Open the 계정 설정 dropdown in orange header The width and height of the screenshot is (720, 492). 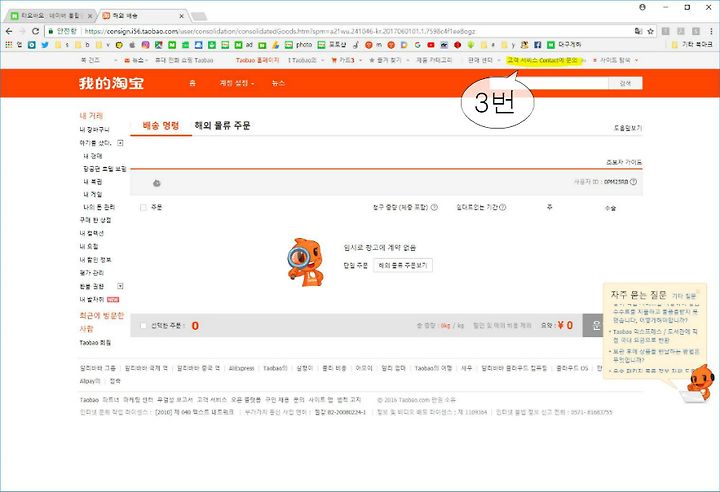tap(236, 83)
